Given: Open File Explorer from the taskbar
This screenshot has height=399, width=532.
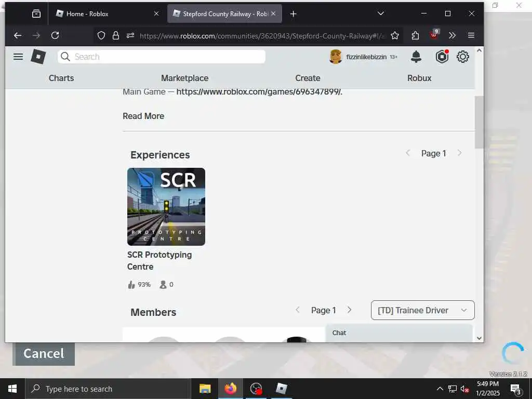Looking at the screenshot, I should pos(205,389).
